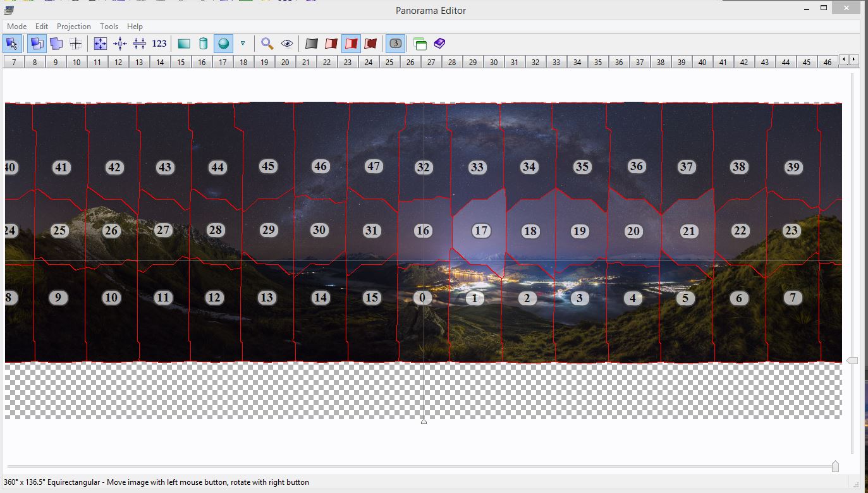The width and height of the screenshot is (868, 493).
Task: Click image label 17 in the panorama
Action: [x=481, y=231]
